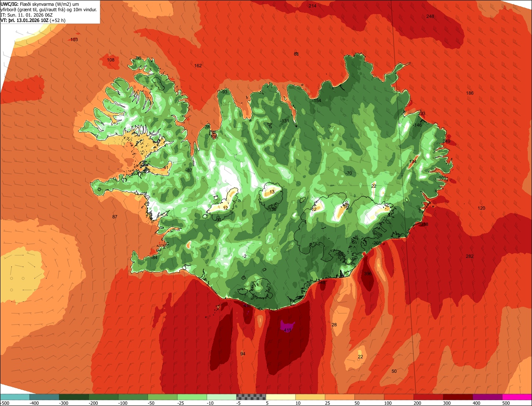The height and width of the screenshot is (406, 532).
Task: Click the map value '28'
Action: (x=334, y=325)
